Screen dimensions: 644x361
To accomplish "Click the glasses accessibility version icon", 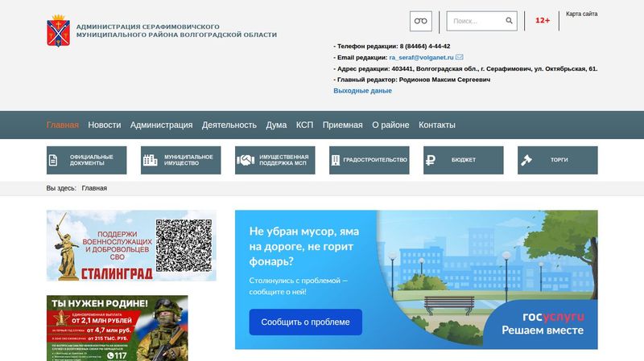I will coord(420,21).
